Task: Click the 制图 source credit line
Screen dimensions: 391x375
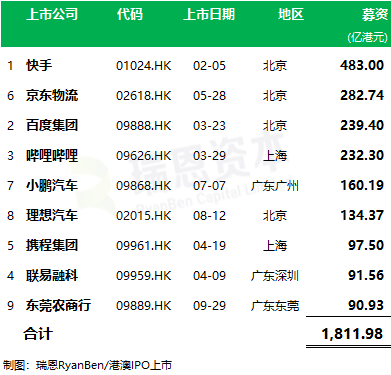Action: tap(87, 365)
